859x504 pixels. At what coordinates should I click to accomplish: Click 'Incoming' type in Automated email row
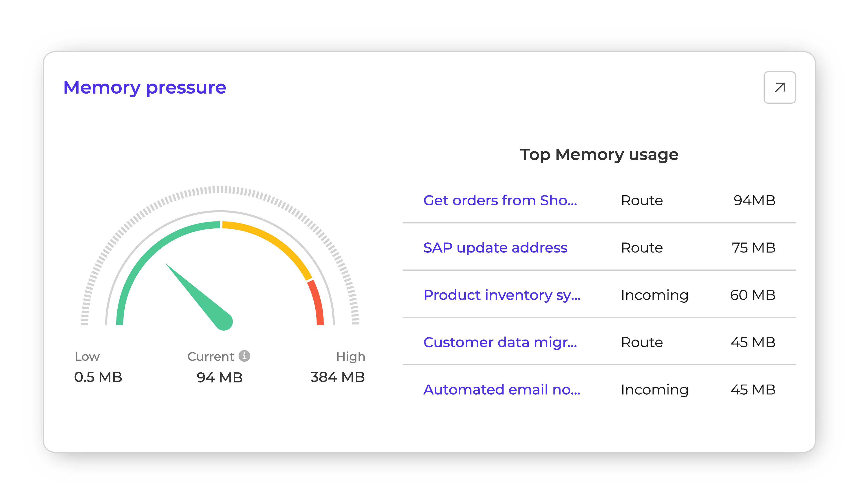(x=654, y=389)
